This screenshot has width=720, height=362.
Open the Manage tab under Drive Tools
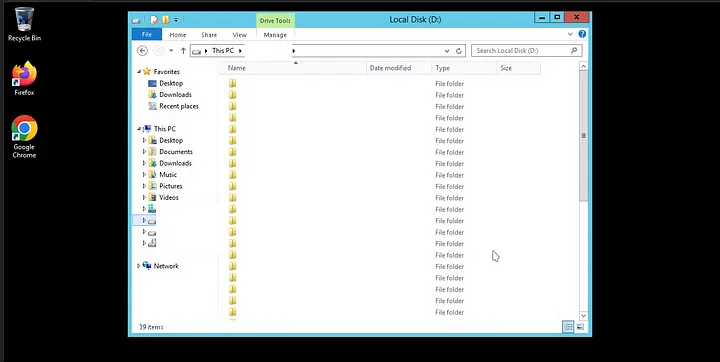(275, 35)
